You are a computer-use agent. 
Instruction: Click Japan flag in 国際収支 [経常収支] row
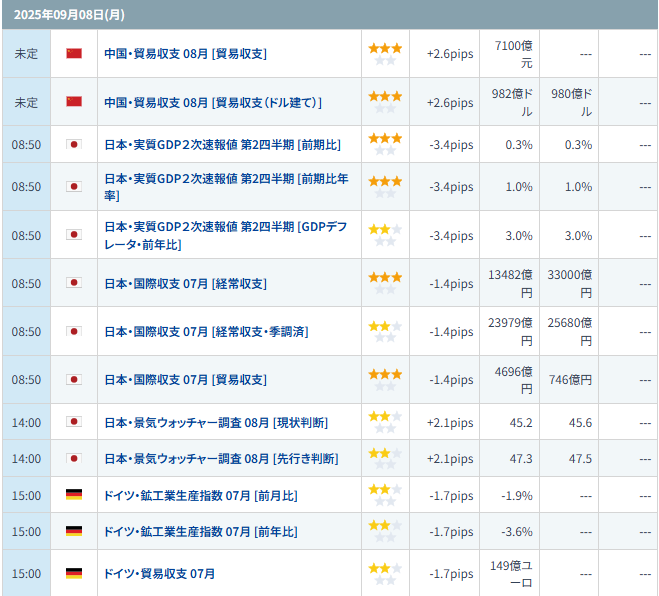click(x=74, y=283)
